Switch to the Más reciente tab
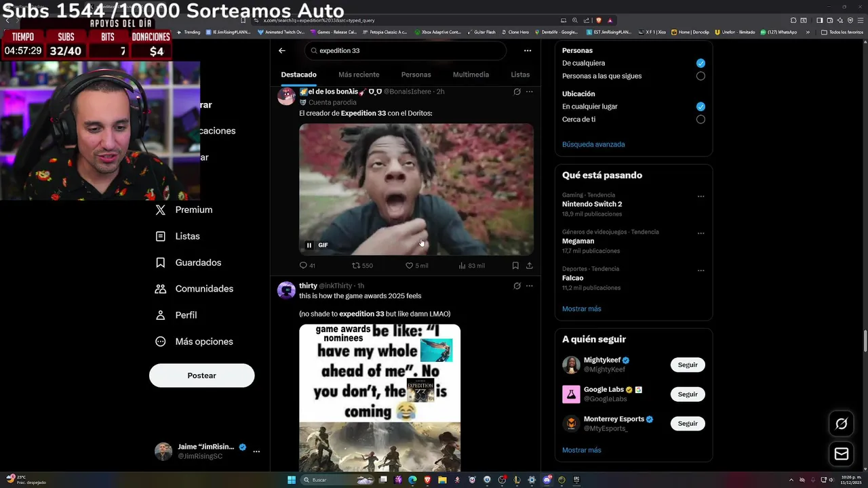The height and width of the screenshot is (488, 868). (x=359, y=75)
